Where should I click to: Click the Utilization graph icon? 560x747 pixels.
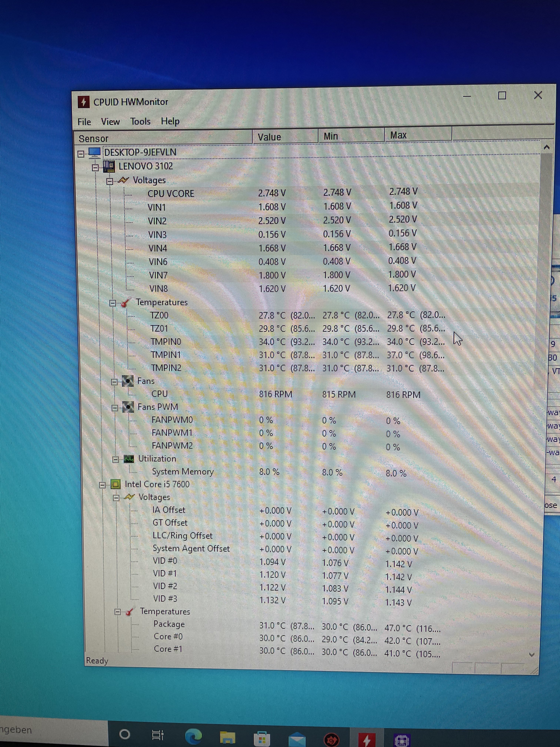point(129,459)
